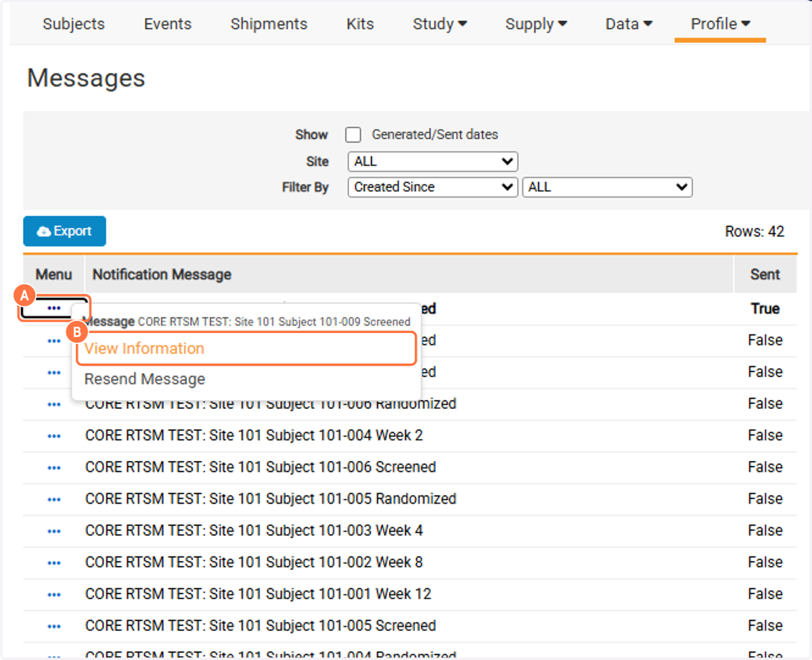Select message 'Subject 101-005 Randomized'
This screenshot has height=660, width=812.
point(271,499)
